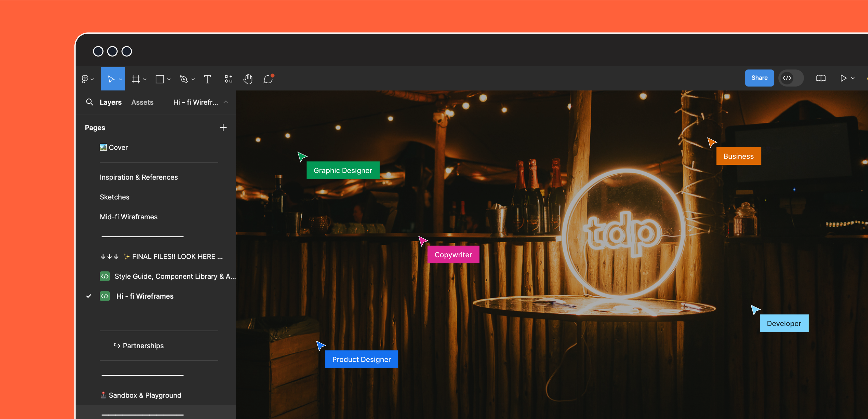Switch to the Layers tab
Viewport: 868px width, 419px height.
(111, 102)
